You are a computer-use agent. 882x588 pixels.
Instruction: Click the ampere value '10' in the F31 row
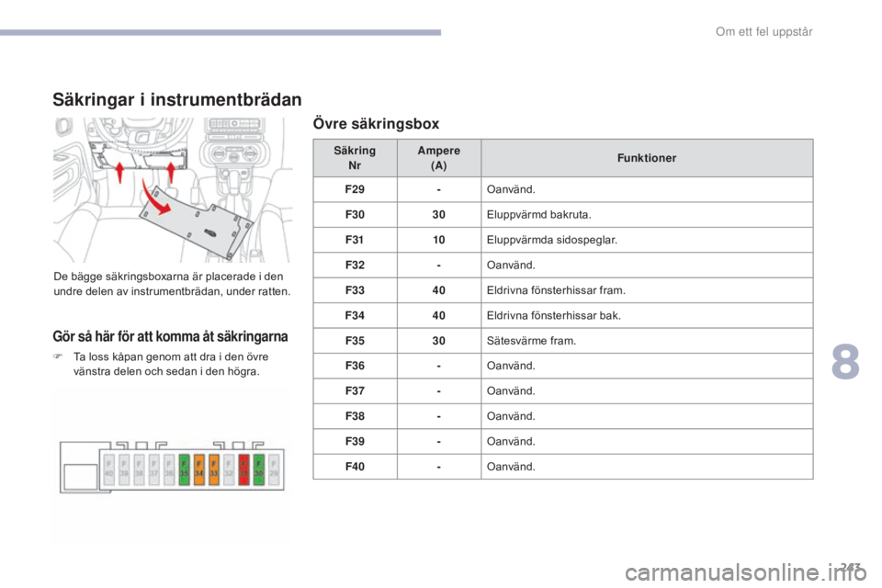pos(439,240)
